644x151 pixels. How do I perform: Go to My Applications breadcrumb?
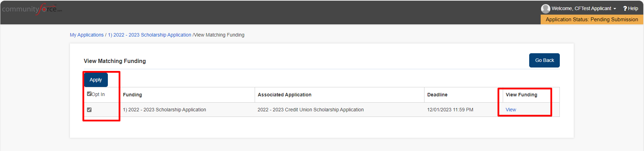click(87, 35)
